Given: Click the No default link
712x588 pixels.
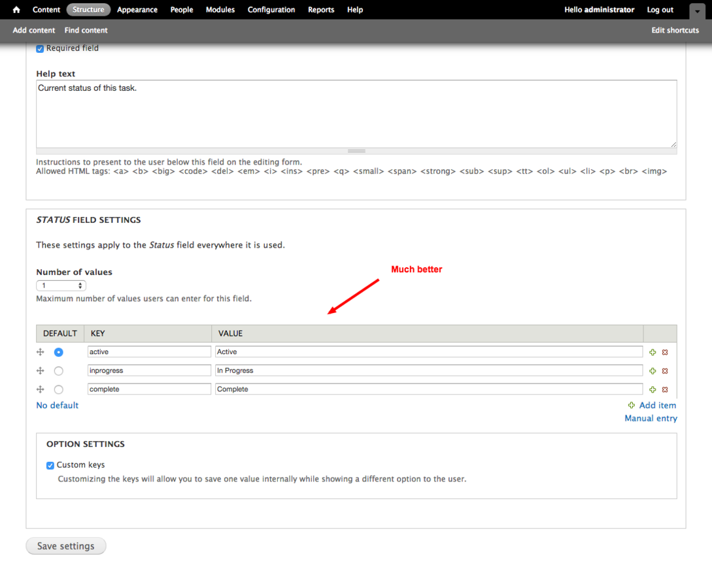Looking at the screenshot, I should point(58,405).
